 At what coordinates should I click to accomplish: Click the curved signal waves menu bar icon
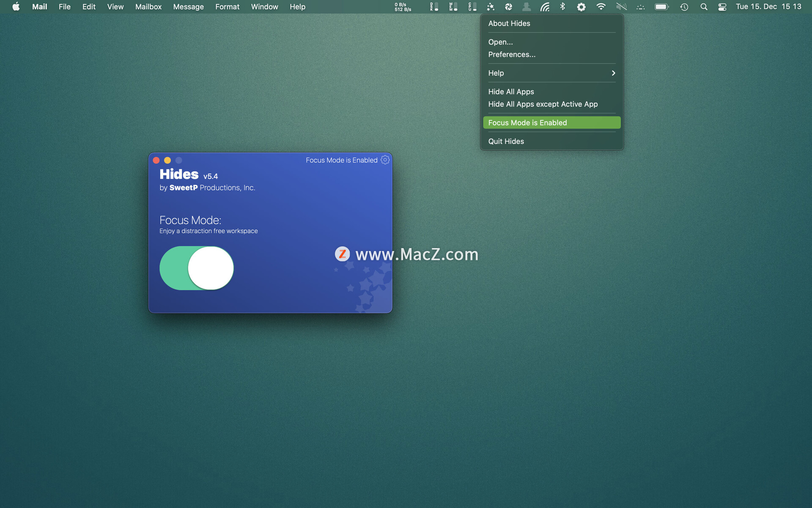click(x=545, y=7)
